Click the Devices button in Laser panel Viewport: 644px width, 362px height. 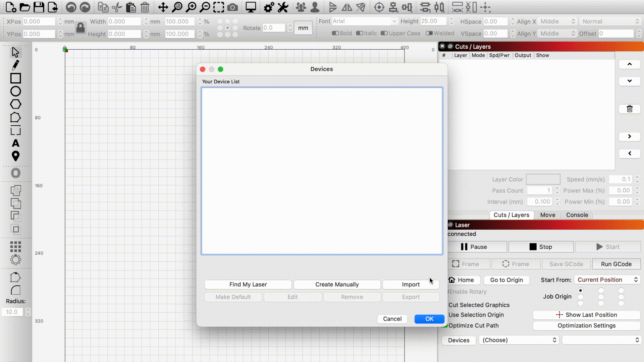459,340
